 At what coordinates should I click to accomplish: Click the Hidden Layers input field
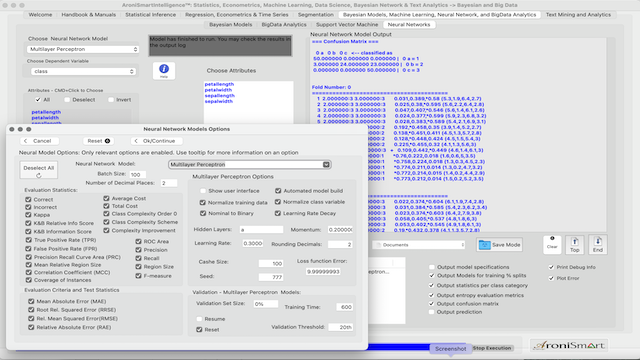tap(261, 230)
